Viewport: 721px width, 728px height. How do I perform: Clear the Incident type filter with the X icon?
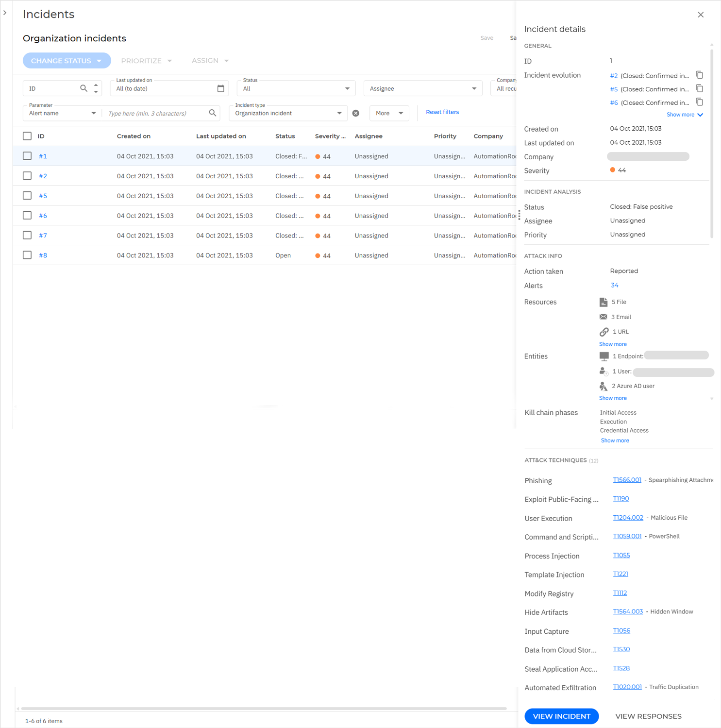356,113
